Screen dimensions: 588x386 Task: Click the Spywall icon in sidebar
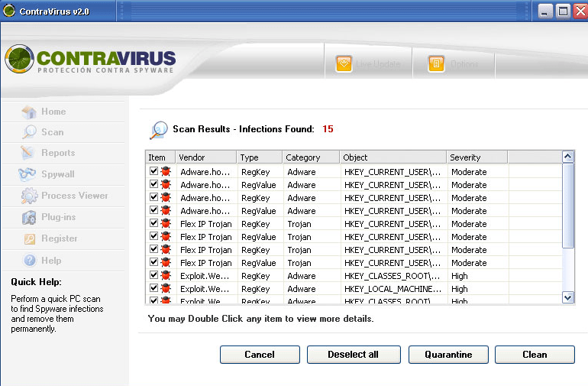coord(29,174)
